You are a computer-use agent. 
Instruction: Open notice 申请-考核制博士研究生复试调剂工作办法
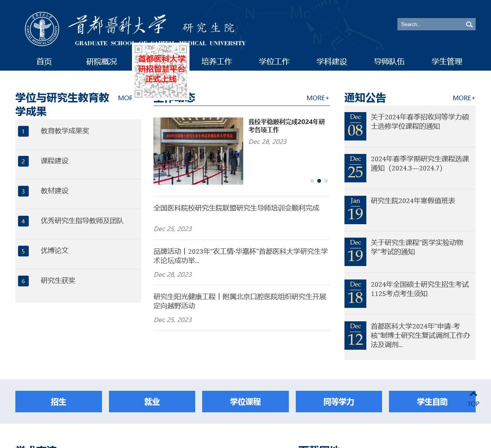[420, 336]
